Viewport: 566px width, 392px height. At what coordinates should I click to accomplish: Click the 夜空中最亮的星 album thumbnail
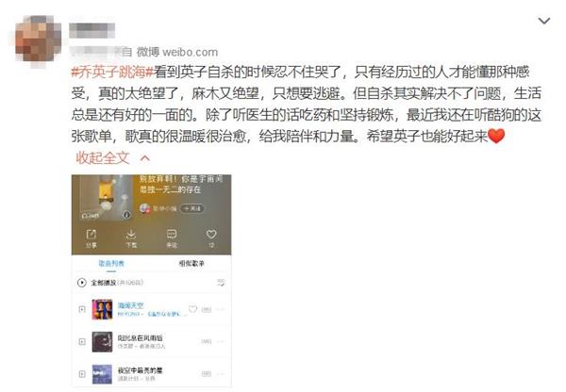(x=102, y=374)
